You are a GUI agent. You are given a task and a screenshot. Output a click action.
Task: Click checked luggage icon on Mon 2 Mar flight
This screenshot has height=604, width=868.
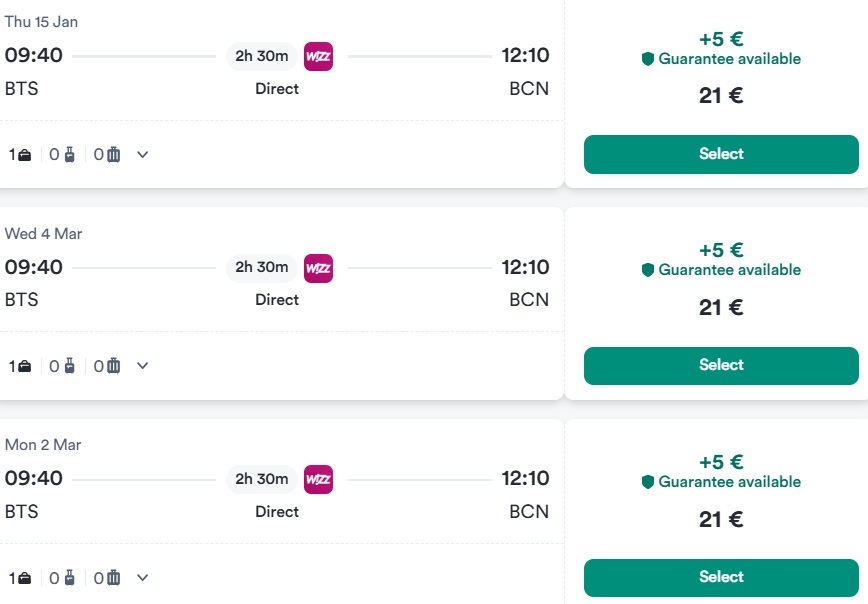tap(113, 578)
